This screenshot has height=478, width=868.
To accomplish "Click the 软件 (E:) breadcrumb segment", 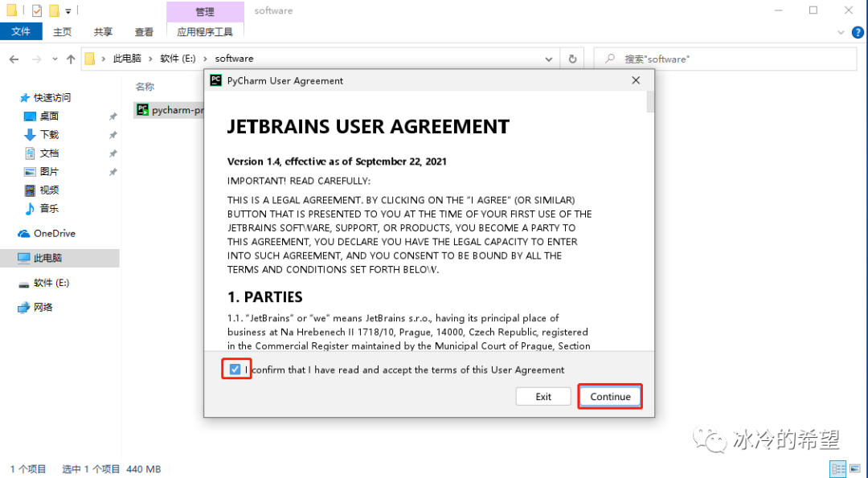I will [x=178, y=59].
